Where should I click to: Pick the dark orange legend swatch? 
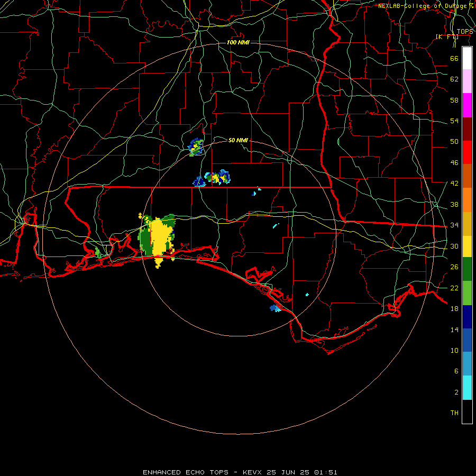(x=467, y=176)
